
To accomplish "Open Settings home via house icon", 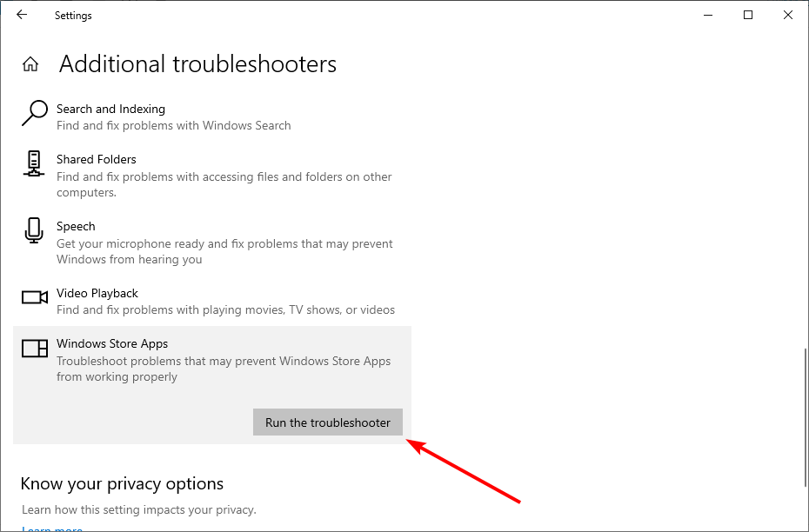I will coord(30,64).
